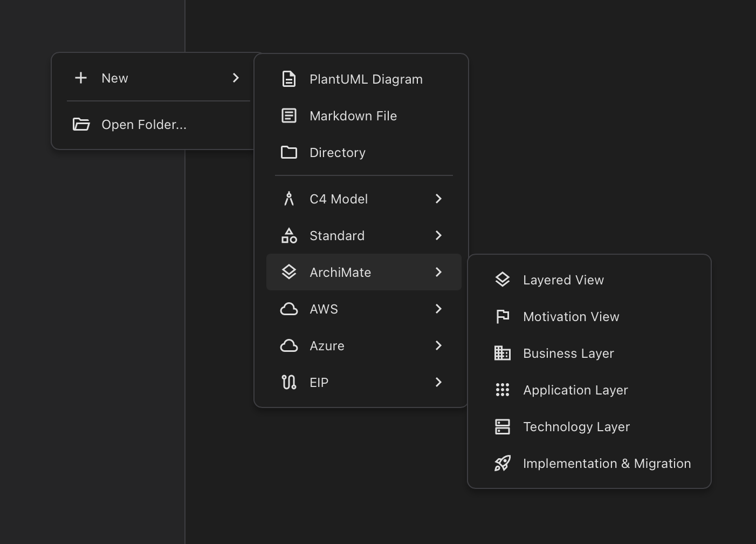Click the plus icon beside New

81,78
